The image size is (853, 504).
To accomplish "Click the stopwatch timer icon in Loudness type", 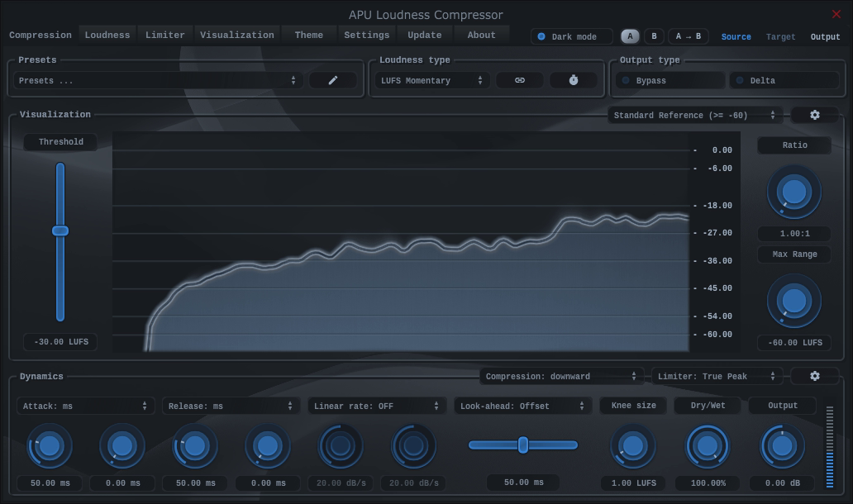I will click(574, 80).
